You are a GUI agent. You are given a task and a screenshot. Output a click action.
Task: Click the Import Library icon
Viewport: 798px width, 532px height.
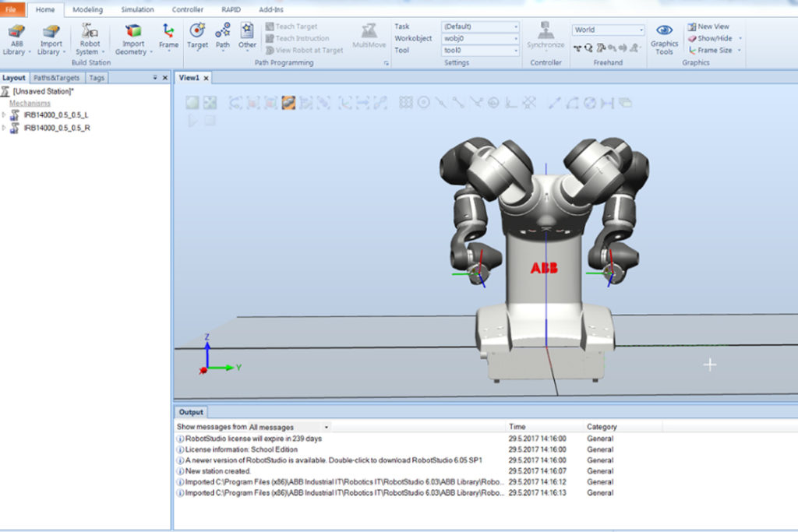pos(51,31)
